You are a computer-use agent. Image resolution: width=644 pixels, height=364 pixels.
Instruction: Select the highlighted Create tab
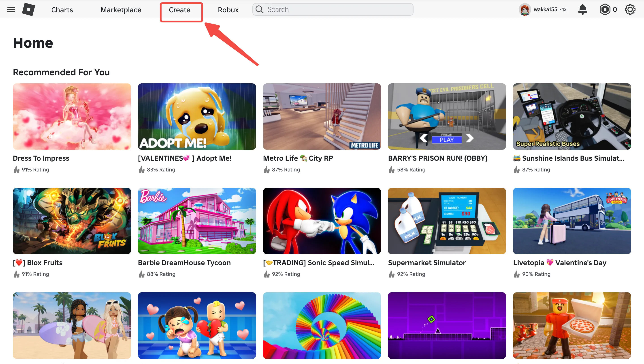click(x=179, y=10)
